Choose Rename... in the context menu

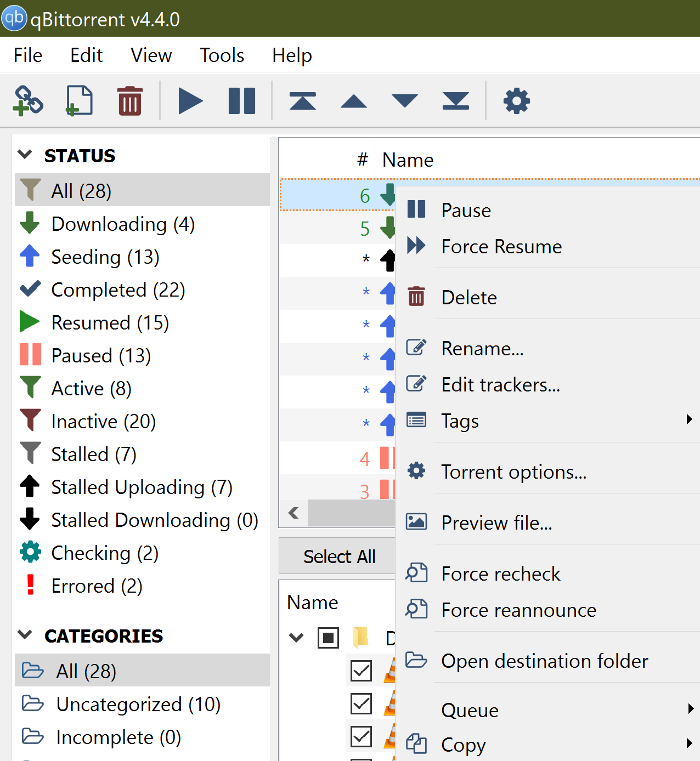tap(548, 348)
